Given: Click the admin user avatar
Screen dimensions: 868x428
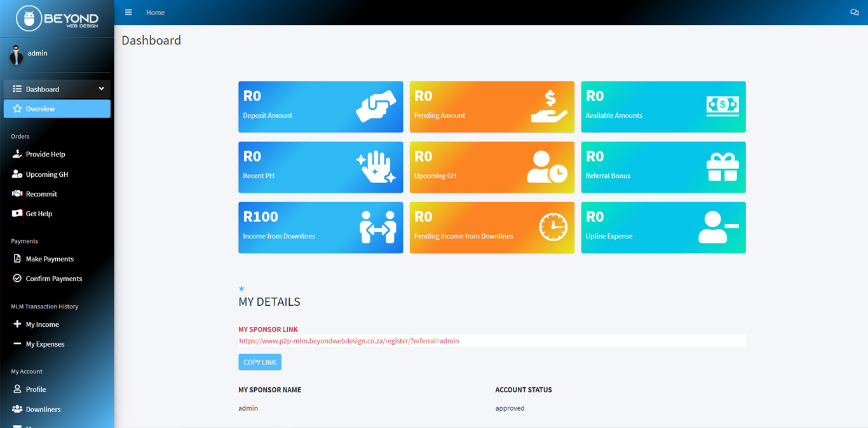Looking at the screenshot, I should pos(17,55).
